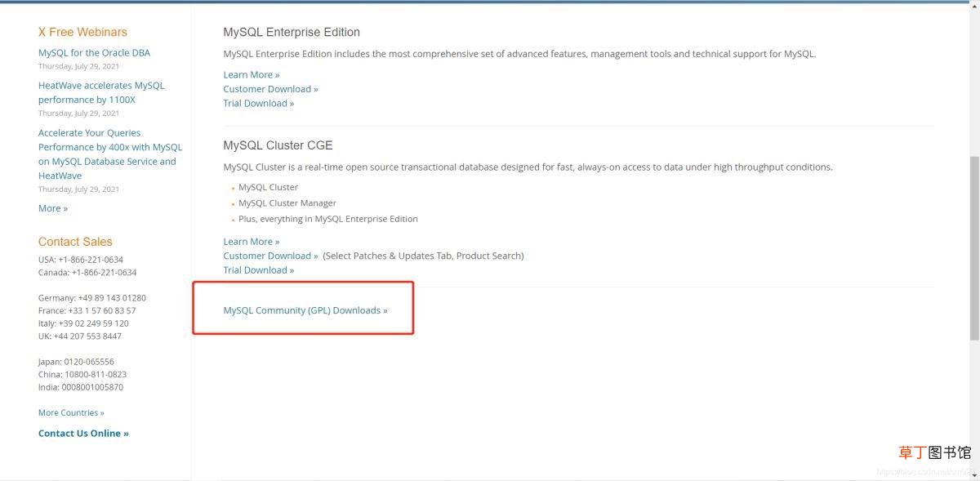Click Trial Download » under MySQL Enterprise Edition
Image resolution: width=980 pixels, height=481 pixels.
point(259,104)
